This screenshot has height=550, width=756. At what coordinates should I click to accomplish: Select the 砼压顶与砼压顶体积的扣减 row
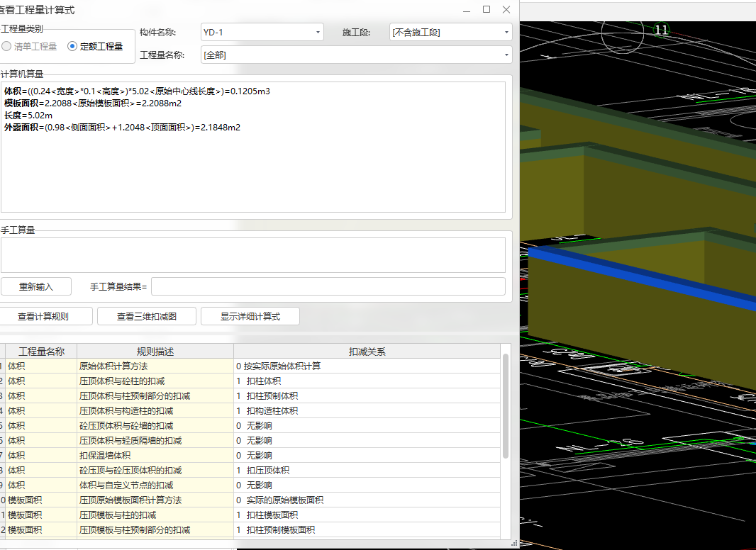(x=250, y=470)
